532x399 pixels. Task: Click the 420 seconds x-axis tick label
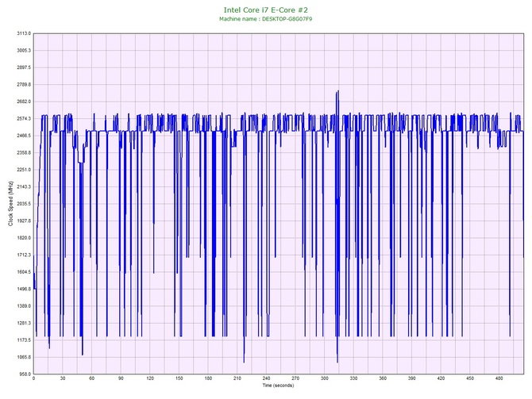click(441, 378)
